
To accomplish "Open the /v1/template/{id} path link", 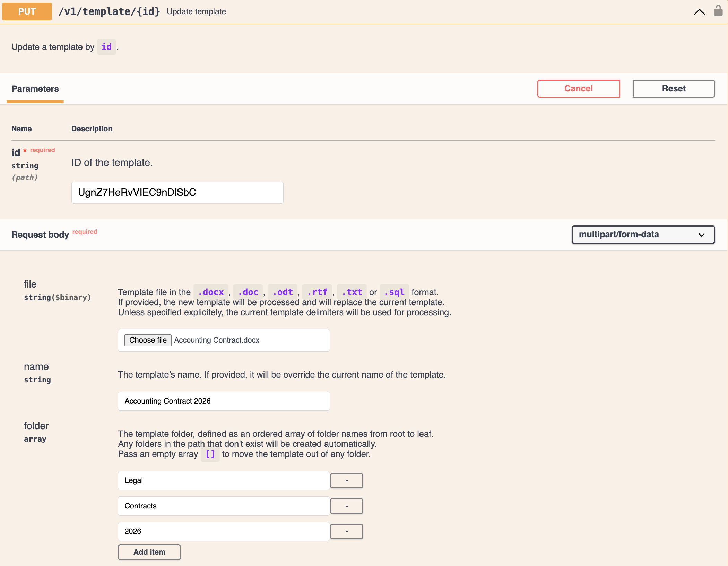I will tap(109, 11).
